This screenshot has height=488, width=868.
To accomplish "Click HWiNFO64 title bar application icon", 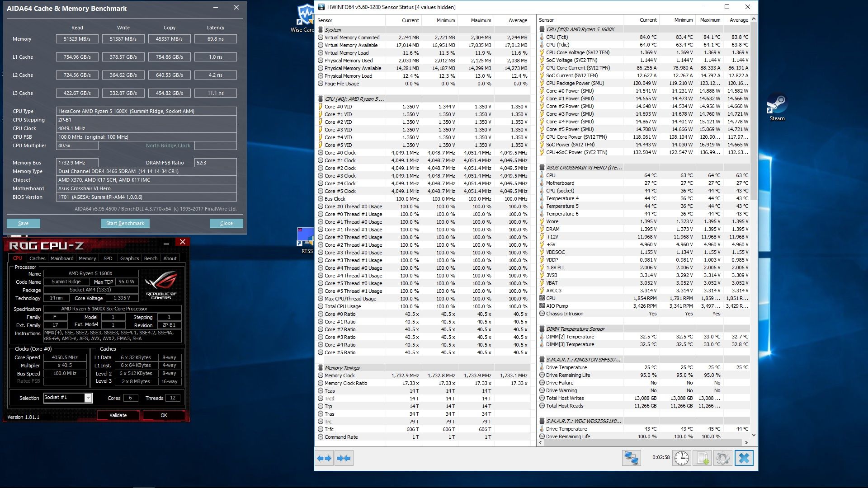I will click(x=321, y=7).
